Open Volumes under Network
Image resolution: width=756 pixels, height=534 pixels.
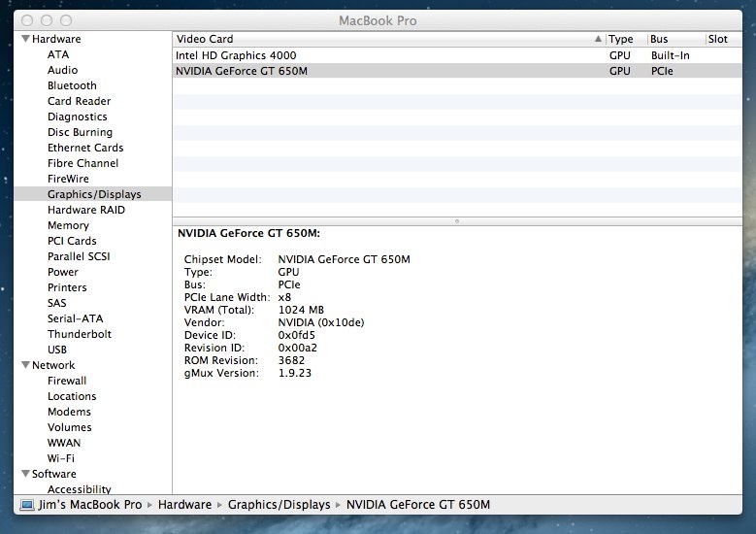70,427
